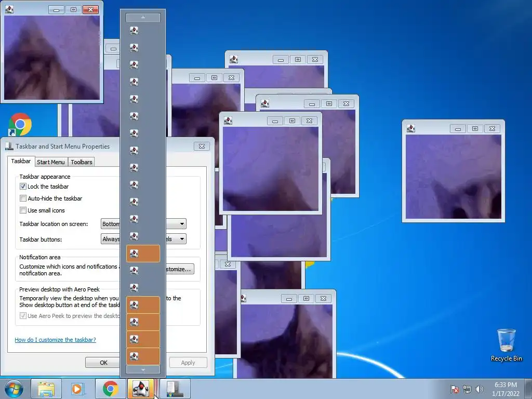Expand Taskbar location on screen dropdown
532x399 pixels.
click(182, 224)
